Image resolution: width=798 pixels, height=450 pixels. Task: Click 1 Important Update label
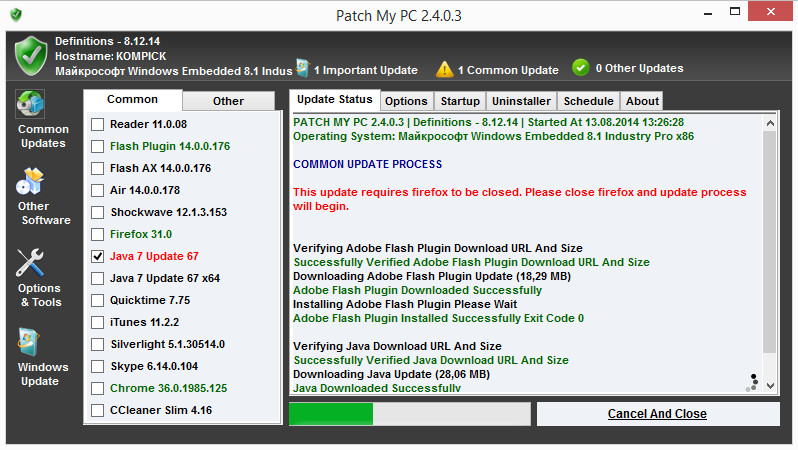tap(365, 70)
